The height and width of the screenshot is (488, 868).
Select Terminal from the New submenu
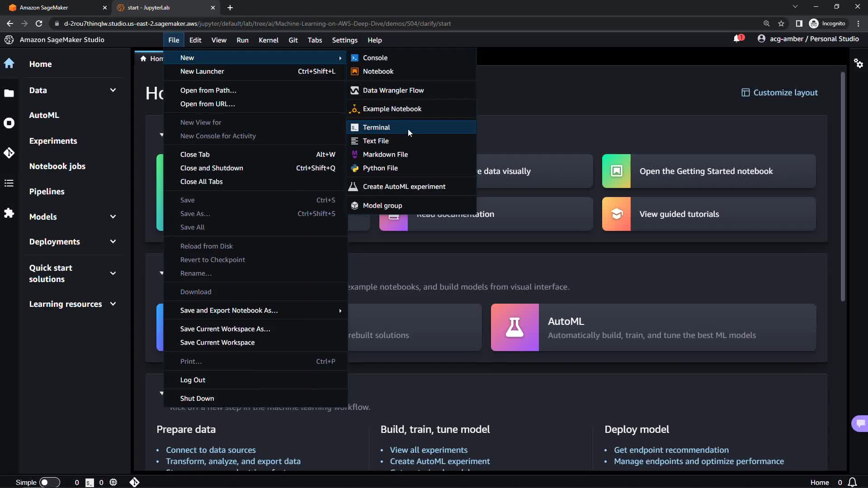(x=376, y=127)
